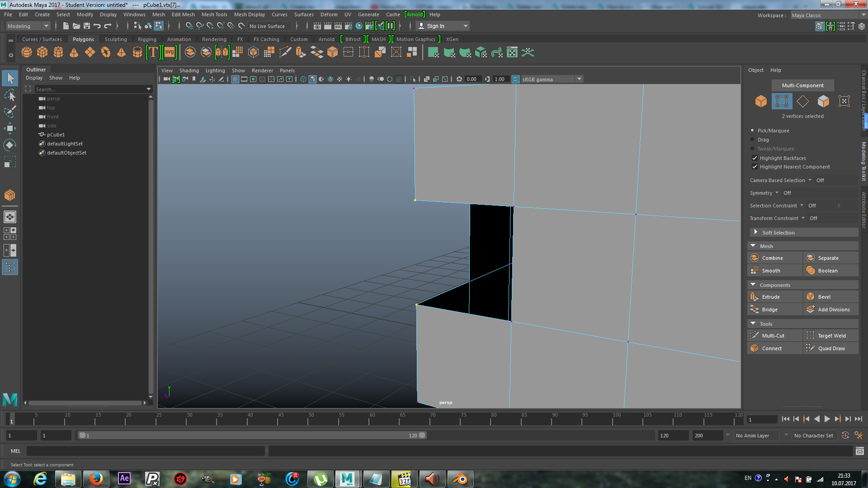Click the polygon cone shelf icon
Image resolution: width=868 pixels, height=488 pixels.
tap(74, 52)
